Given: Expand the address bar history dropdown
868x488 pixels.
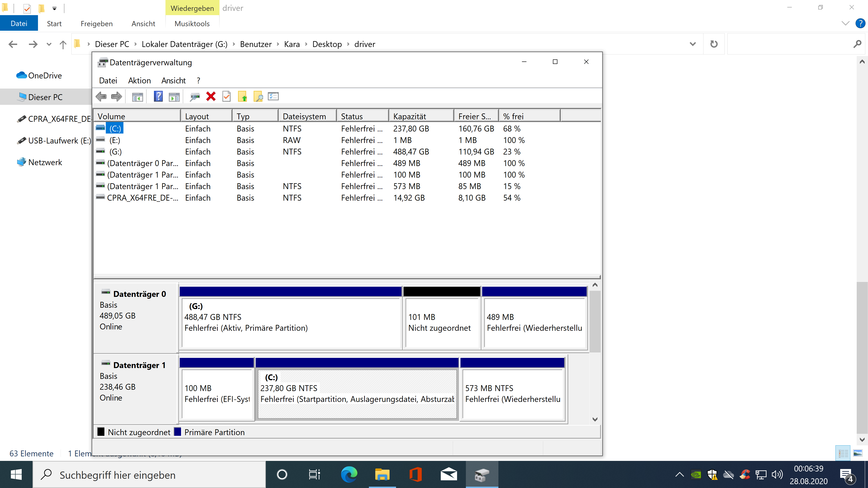Looking at the screenshot, I should pyautogui.click(x=693, y=44).
